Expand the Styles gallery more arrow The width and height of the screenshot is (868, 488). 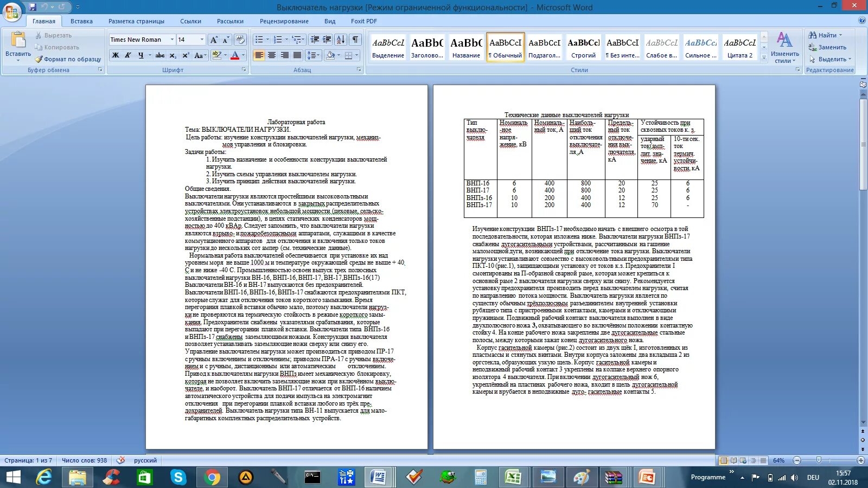click(x=764, y=58)
